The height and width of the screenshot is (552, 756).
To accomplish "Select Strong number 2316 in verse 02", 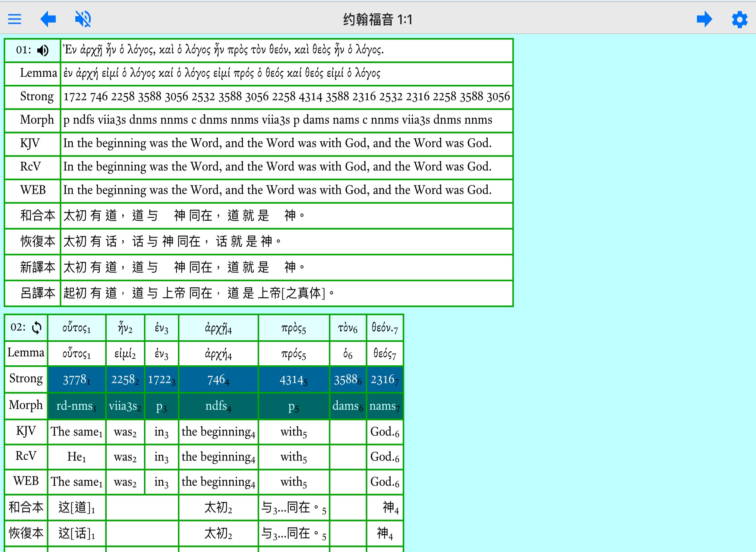I will click(385, 379).
